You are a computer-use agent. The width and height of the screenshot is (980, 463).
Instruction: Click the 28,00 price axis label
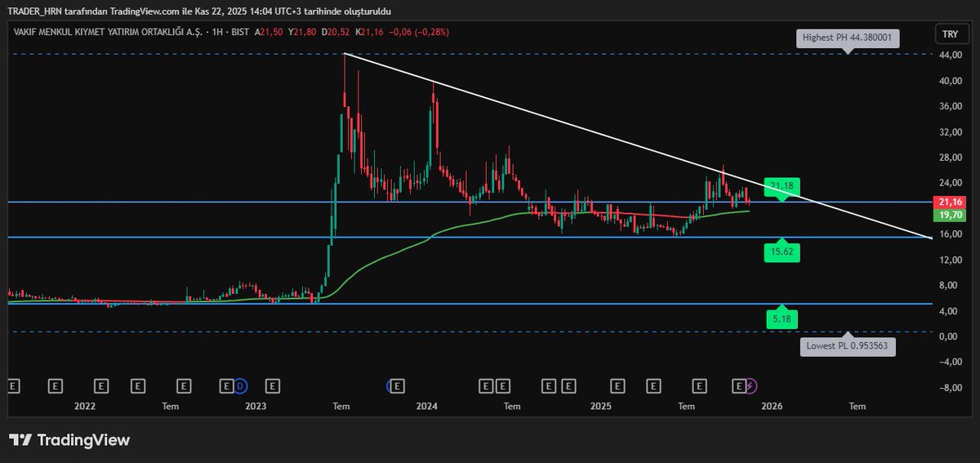949,158
